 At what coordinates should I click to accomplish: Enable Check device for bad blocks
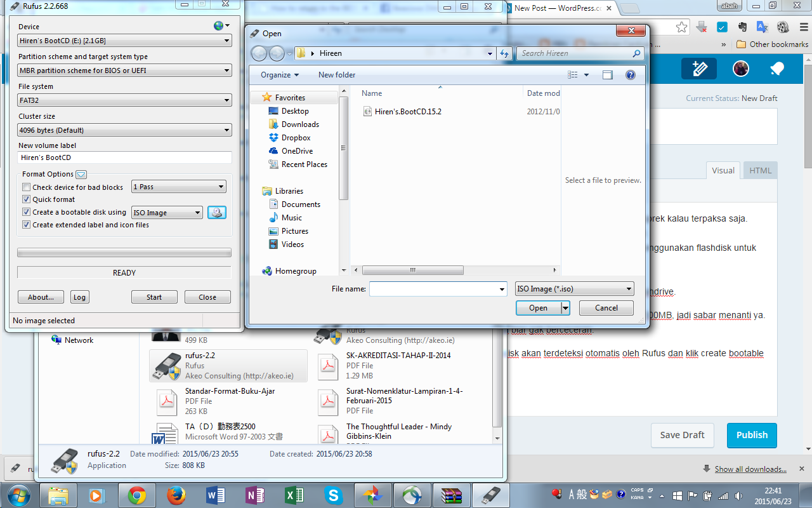(x=27, y=187)
